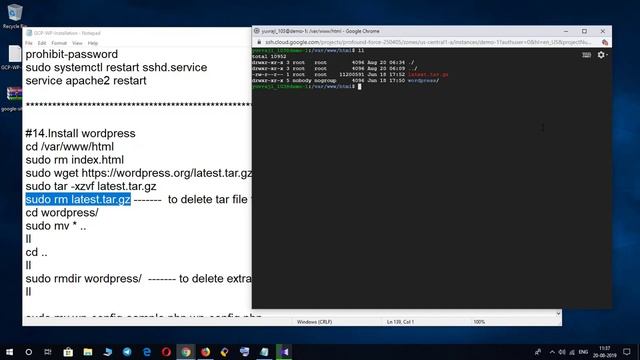Open the Action Center notifications icon

click(627, 352)
